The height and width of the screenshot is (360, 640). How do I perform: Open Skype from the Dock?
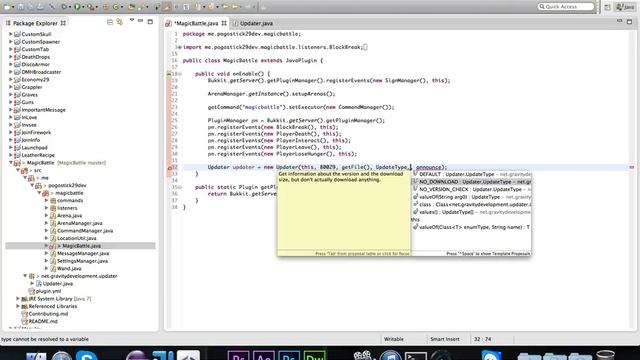point(87,356)
